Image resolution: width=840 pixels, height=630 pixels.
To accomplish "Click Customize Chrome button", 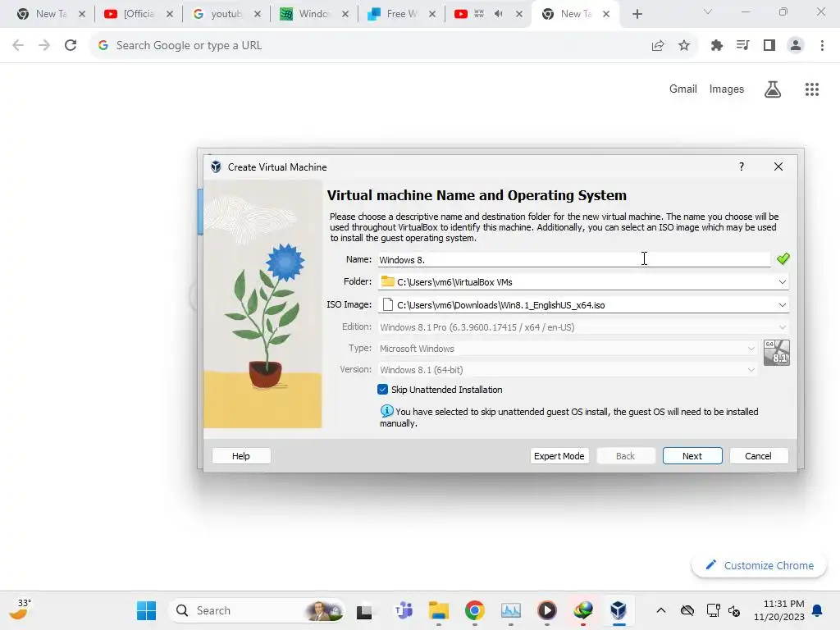I will point(759,565).
